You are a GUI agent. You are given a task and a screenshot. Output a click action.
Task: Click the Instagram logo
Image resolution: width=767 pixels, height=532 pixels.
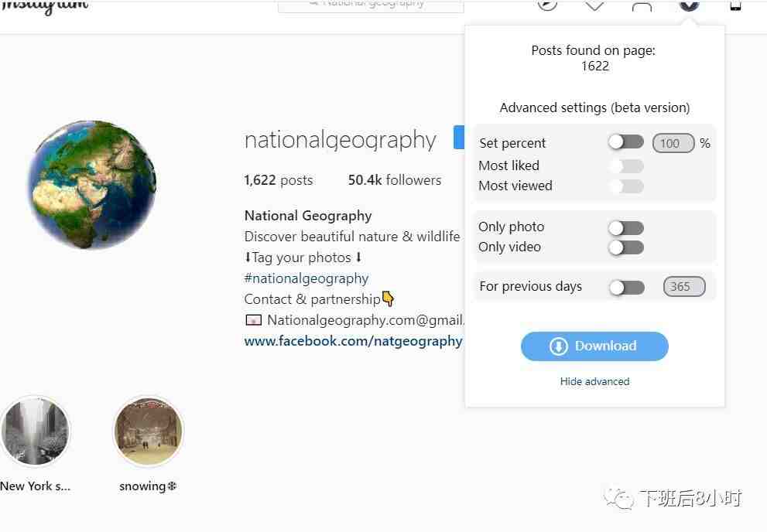[x=45, y=6]
